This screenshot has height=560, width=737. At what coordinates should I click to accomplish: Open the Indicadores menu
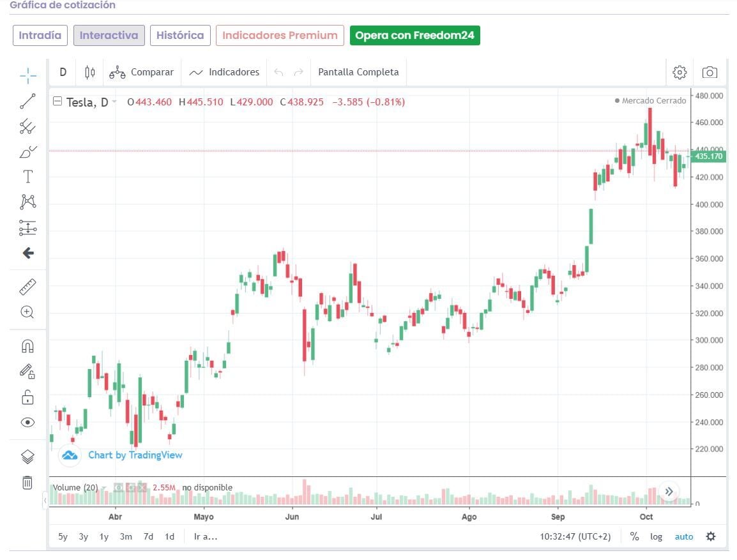[224, 72]
